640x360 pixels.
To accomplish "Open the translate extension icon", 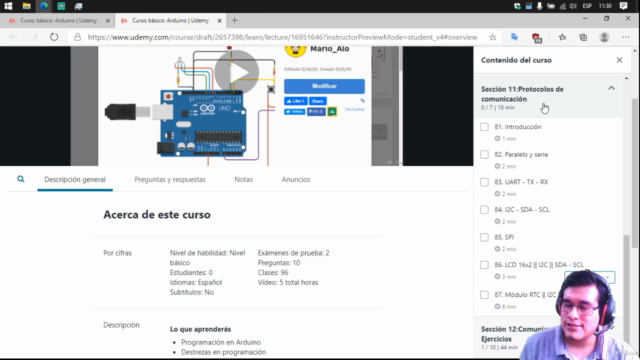I will click(x=514, y=37).
